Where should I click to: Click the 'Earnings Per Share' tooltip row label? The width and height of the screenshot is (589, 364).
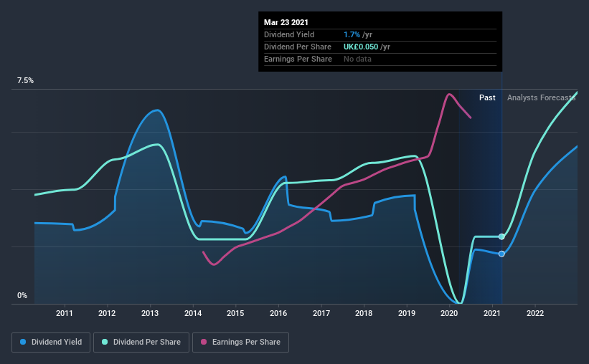pos(298,59)
